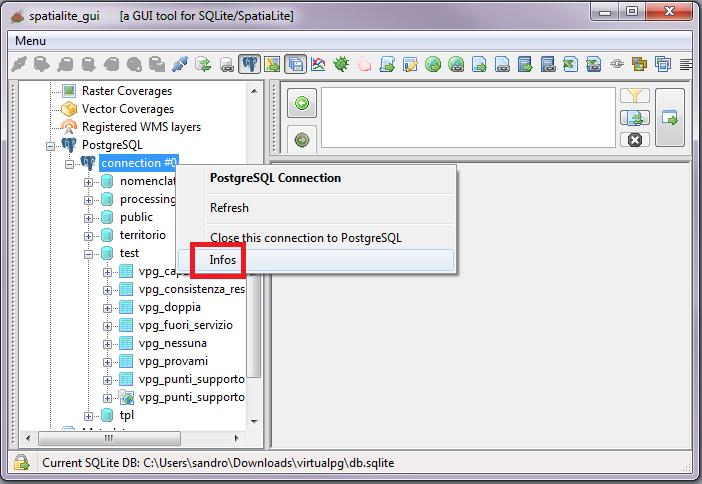Select Registered WMS layers in the tree
This screenshot has width=702, height=484.
[x=141, y=127]
